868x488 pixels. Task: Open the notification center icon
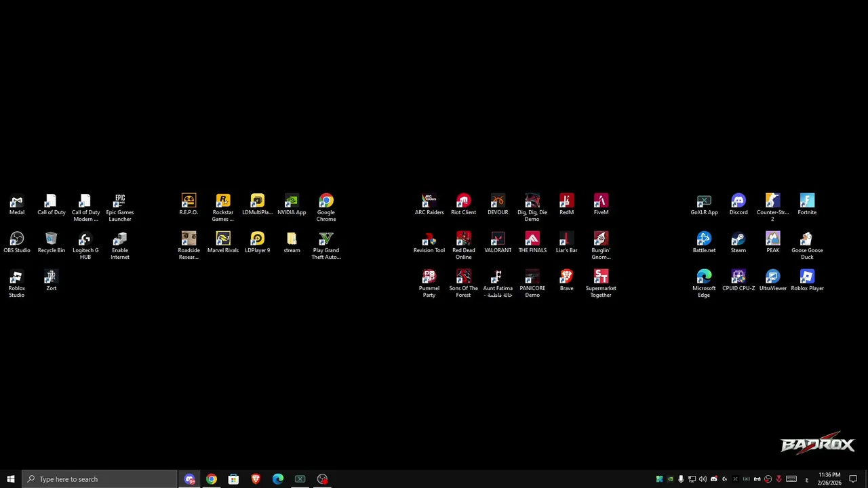pos(853,479)
